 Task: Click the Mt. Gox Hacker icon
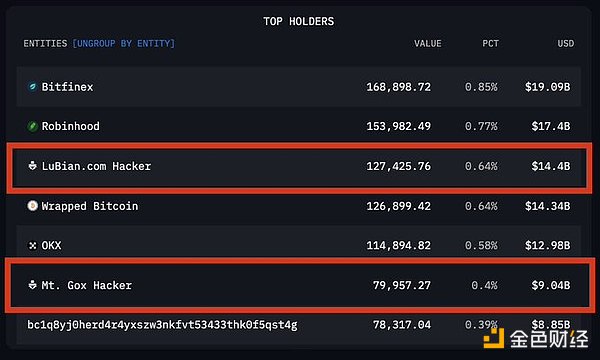point(33,285)
